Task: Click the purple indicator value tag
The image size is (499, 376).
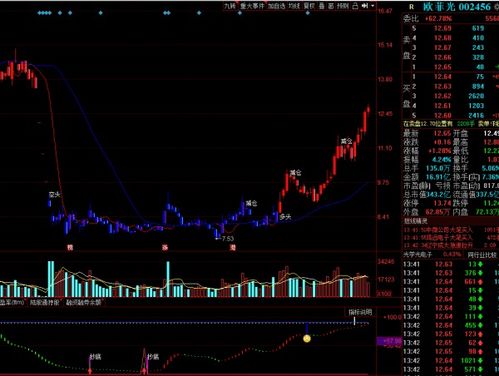Action: pos(389,341)
